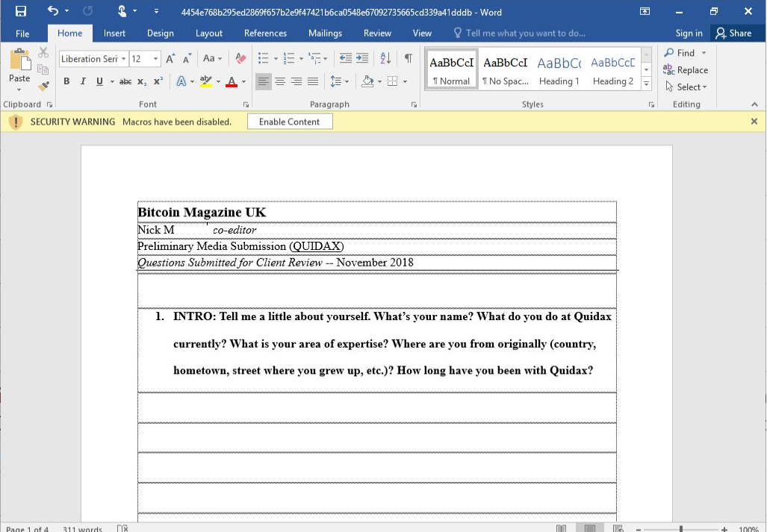Justify paragraph text with ribbon icon

(x=313, y=81)
